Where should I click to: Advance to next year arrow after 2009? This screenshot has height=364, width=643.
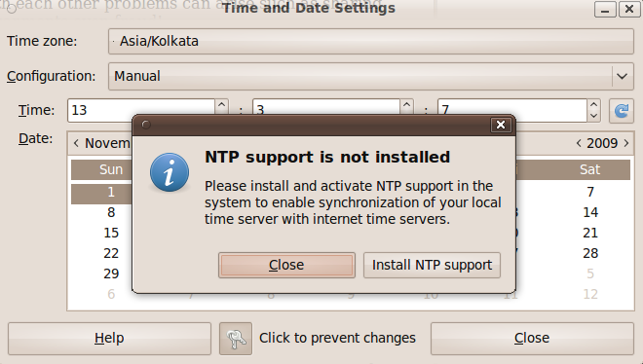[626, 143]
